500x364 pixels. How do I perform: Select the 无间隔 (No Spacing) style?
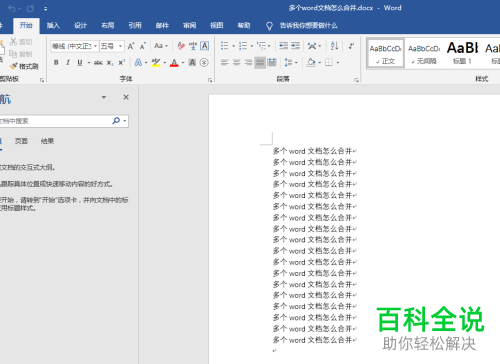tap(424, 53)
